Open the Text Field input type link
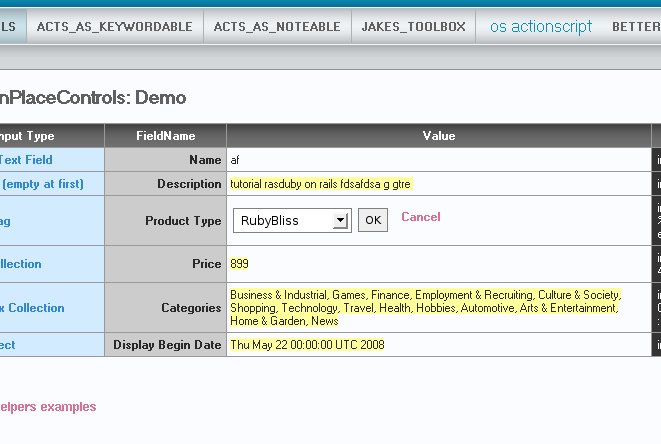The image size is (661, 444). coord(26,160)
